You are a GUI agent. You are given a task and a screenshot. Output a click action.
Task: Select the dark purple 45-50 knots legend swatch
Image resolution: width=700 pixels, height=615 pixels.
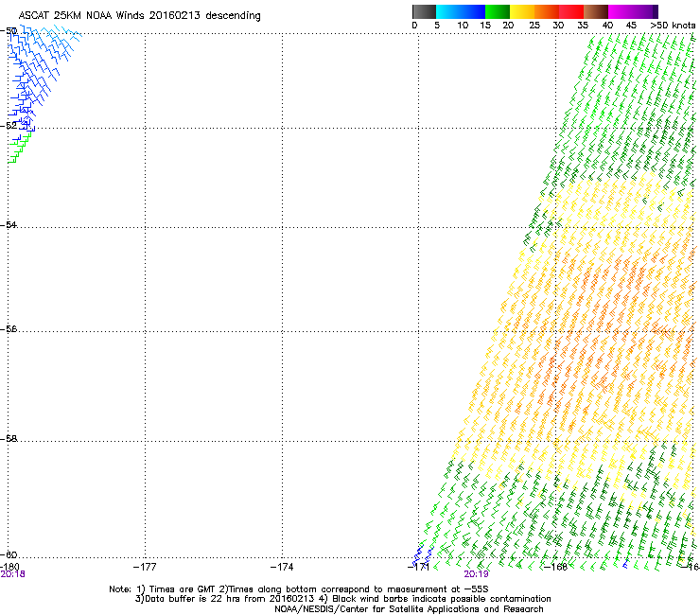[645, 11]
